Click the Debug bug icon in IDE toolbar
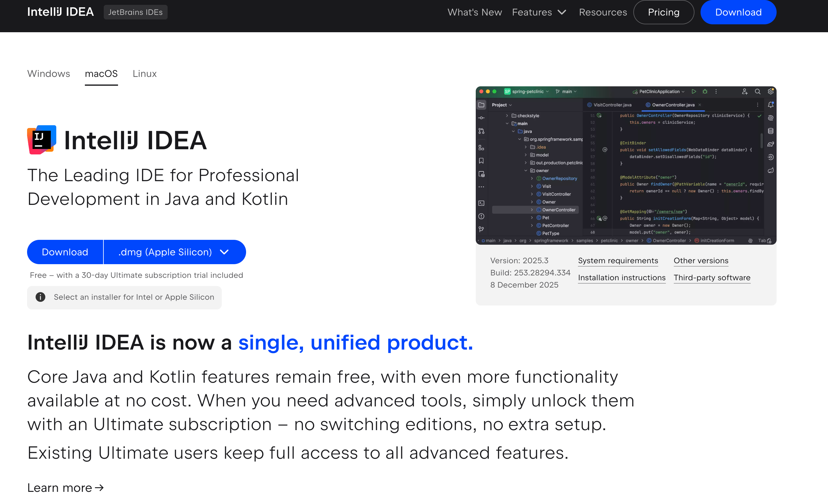 click(705, 91)
